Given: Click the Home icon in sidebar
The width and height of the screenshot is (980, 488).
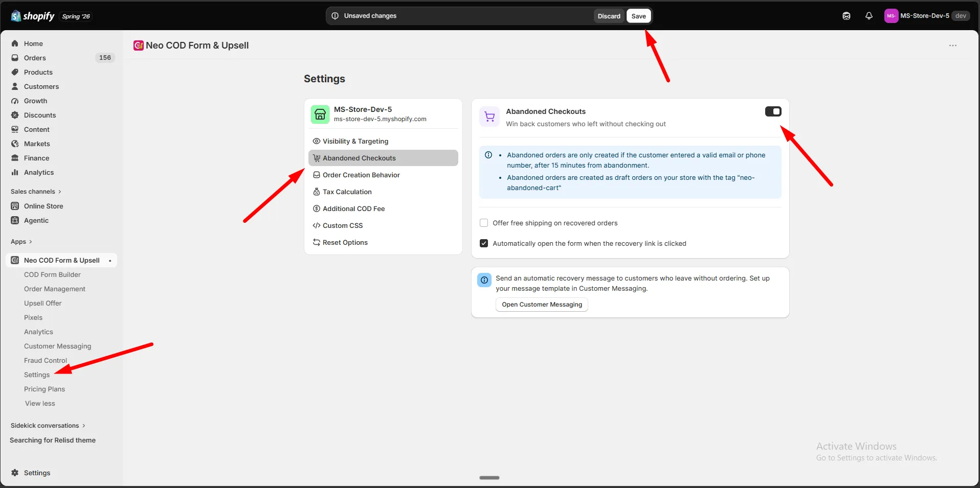Looking at the screenshot, I should pos(15,43).
